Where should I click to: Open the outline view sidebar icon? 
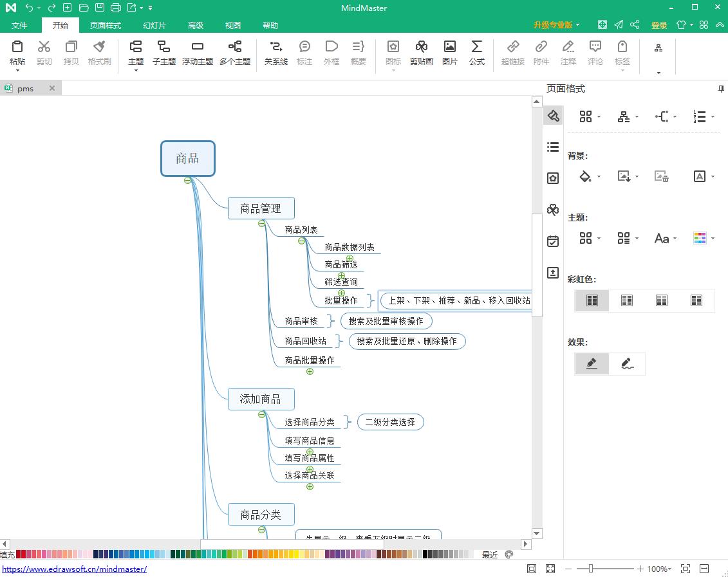[552, 147]
